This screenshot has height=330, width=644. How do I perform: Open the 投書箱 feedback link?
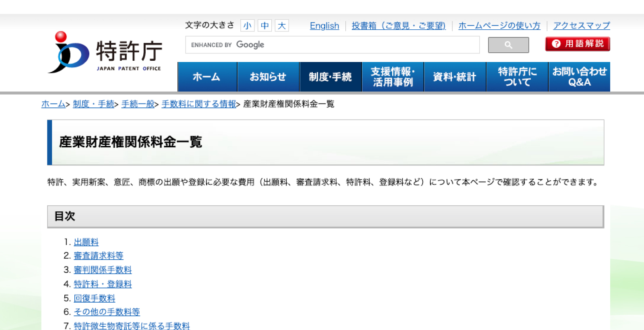pos(398,26)
